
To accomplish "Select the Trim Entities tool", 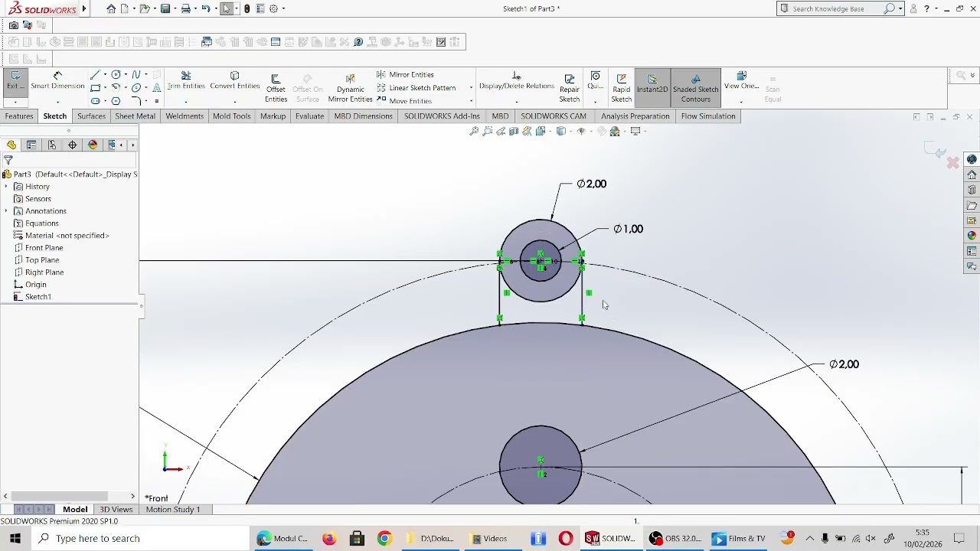I will 186,80.
